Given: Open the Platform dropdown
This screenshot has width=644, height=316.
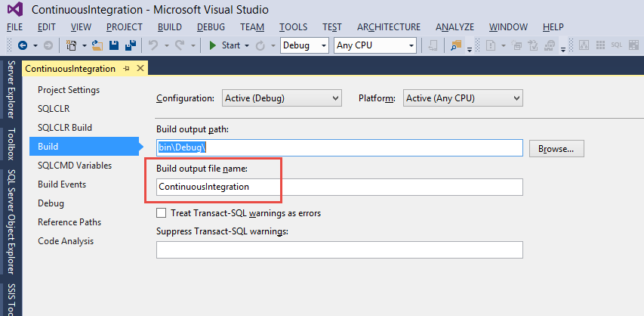Looking at the screenshot, I should 464,98.
